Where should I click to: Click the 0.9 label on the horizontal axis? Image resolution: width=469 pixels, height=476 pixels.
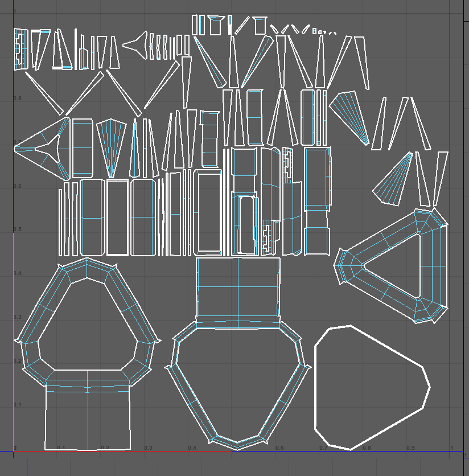click(x=410, y=448)
